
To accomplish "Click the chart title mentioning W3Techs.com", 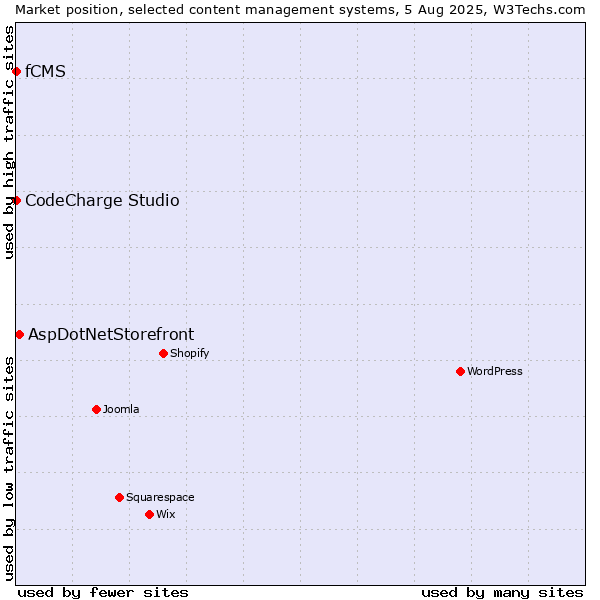I will tap(300, 10).
